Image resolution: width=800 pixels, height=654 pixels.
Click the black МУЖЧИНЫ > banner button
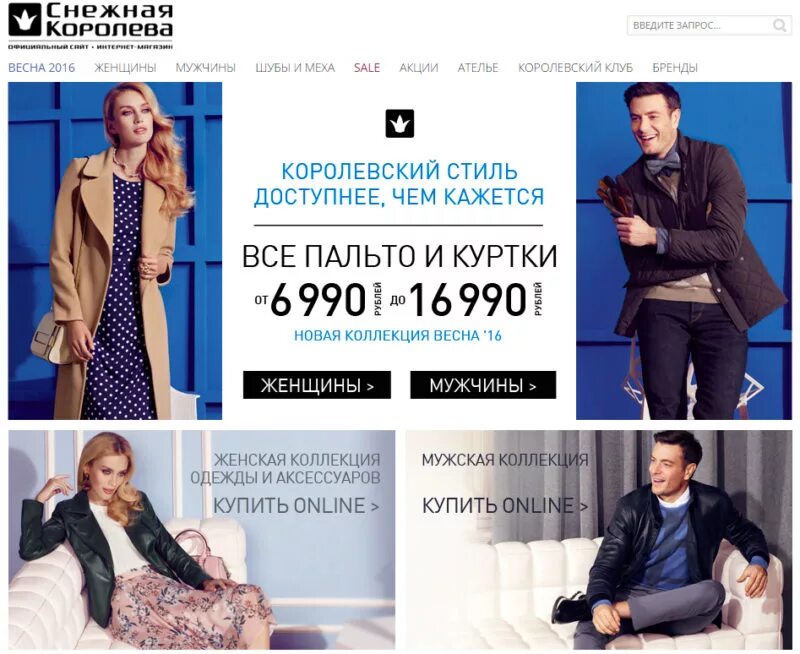click(483, 385)
